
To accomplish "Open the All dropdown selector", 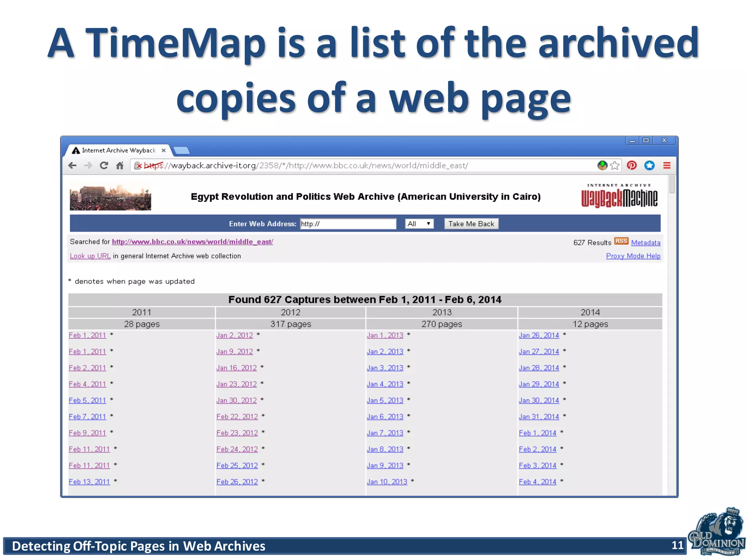I will (x=419, y=224).
